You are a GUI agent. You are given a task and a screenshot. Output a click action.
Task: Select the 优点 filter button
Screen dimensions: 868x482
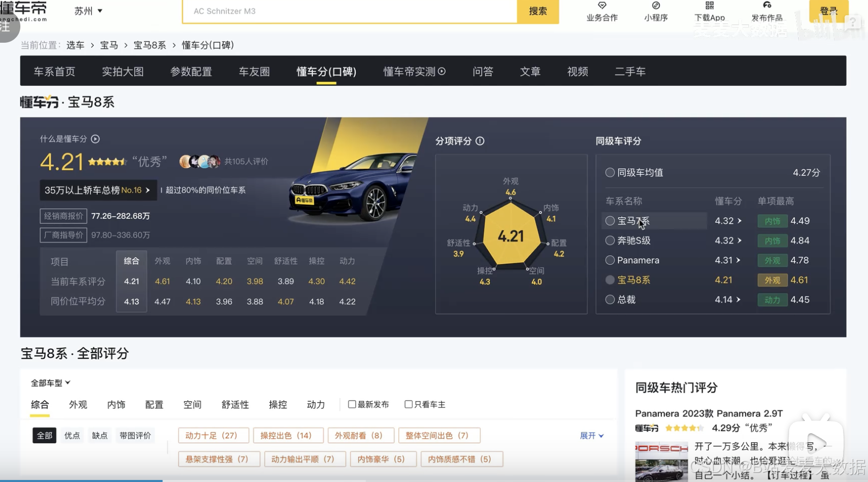pyautogui.click(x=72, y=436)
